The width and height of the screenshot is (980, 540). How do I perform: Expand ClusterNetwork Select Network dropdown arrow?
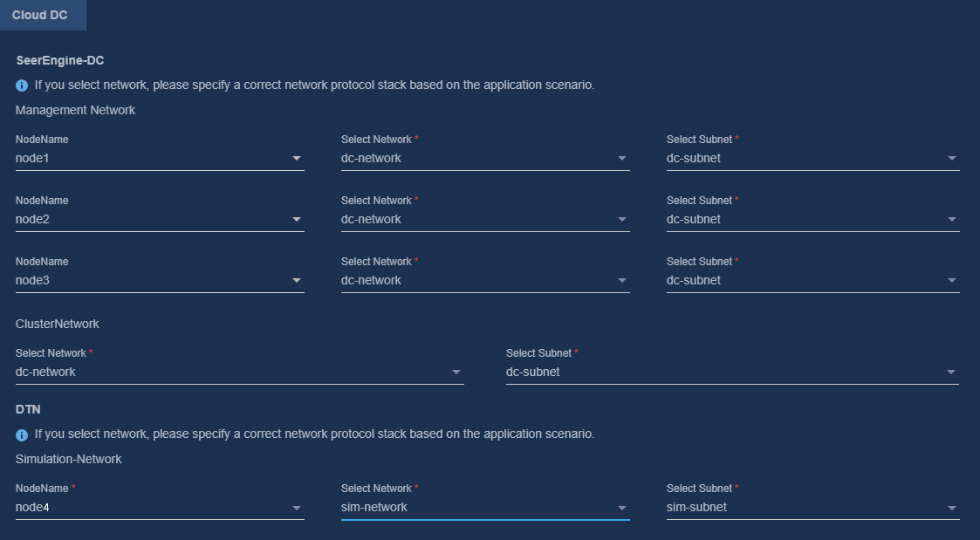click(456, 373)
